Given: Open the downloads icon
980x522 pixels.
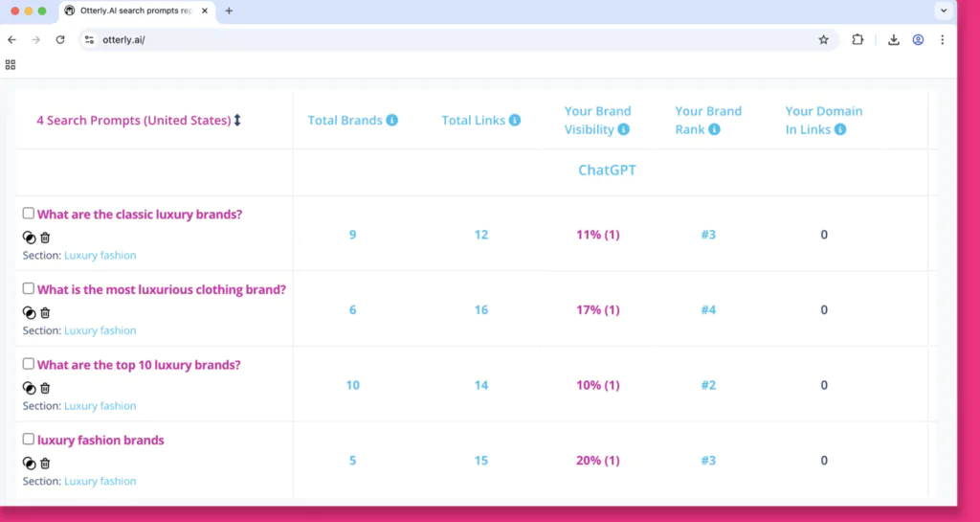Looking at the screenshot, I should pyautogui.click(x=894, y=39).
